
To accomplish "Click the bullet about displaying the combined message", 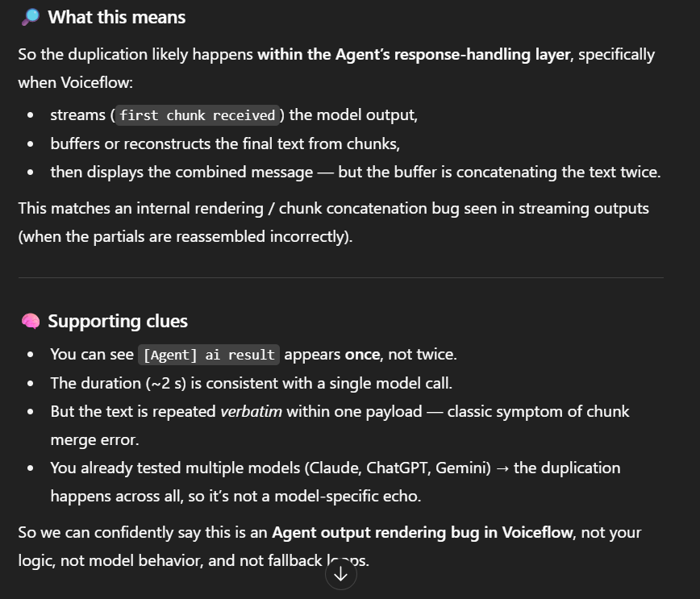I will (x=356, y=173).
